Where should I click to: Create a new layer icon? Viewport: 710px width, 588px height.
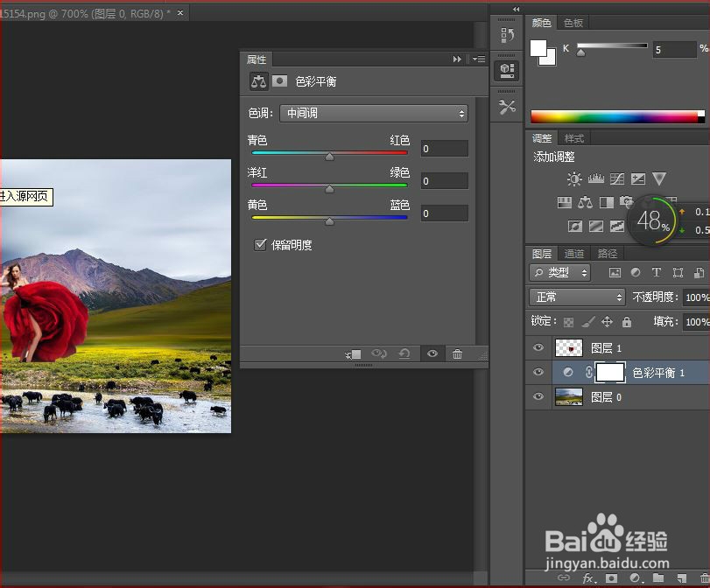681,578
